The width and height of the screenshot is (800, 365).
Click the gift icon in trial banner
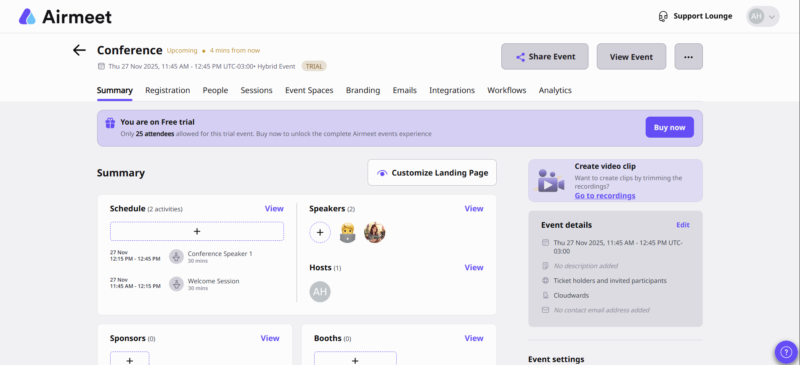pyautogui.click(x=110, y=123)
